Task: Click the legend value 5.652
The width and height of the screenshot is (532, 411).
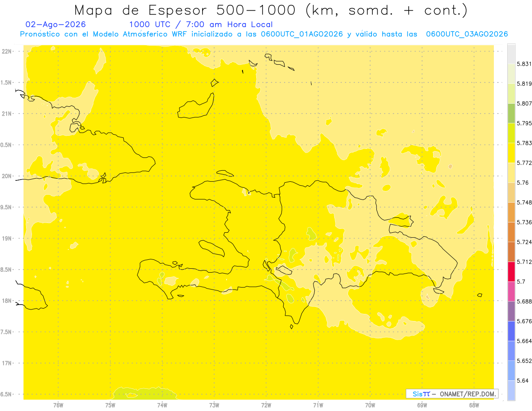Action: coord(524,360)
